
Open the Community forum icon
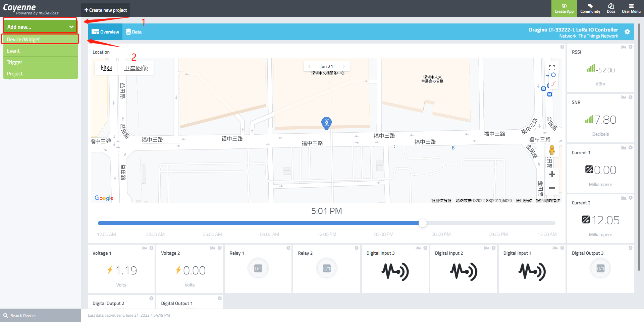pyautogui.click(x=590, y=8)
